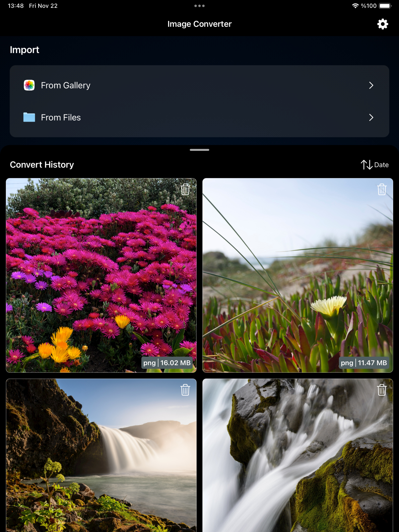Tap the sort arrows icon beside Date

point(367,165)
